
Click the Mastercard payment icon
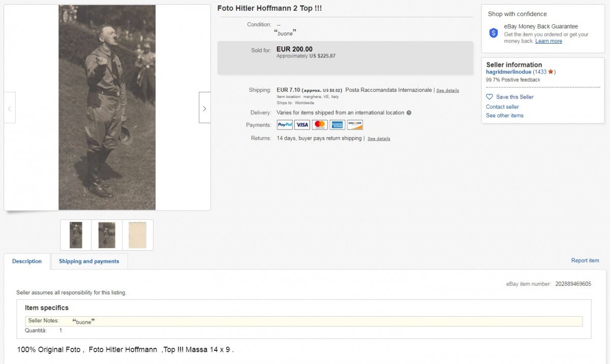[320, 125]
